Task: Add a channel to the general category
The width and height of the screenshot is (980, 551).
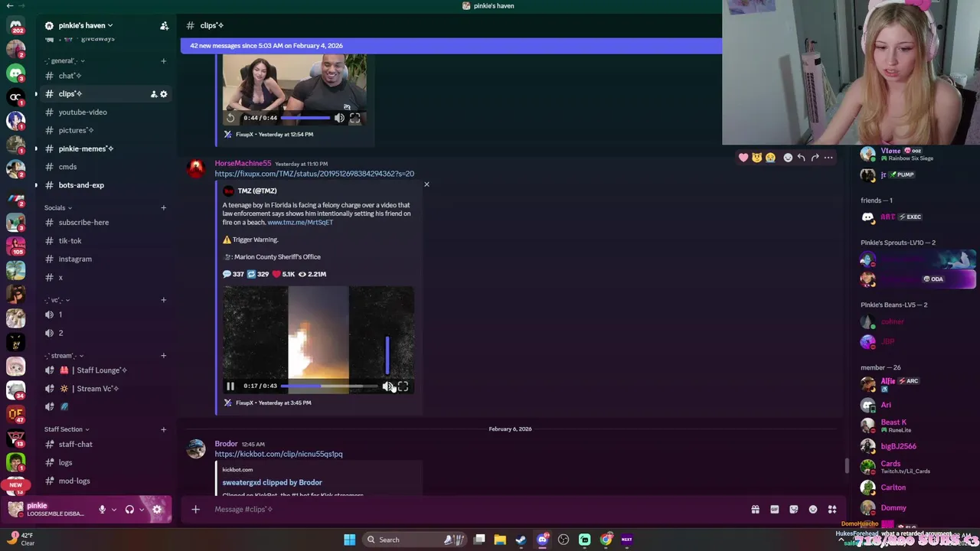Action: click(163, 60)
